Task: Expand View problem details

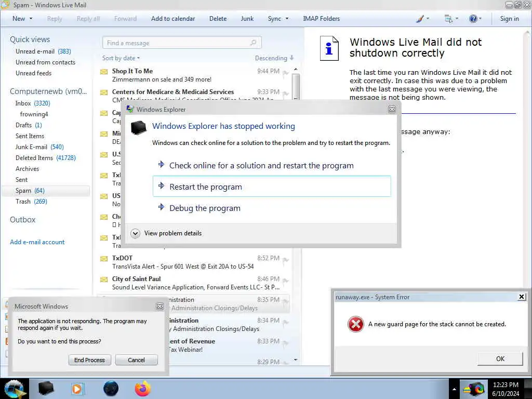Action: pyautogui.click(x=166, y=233)
